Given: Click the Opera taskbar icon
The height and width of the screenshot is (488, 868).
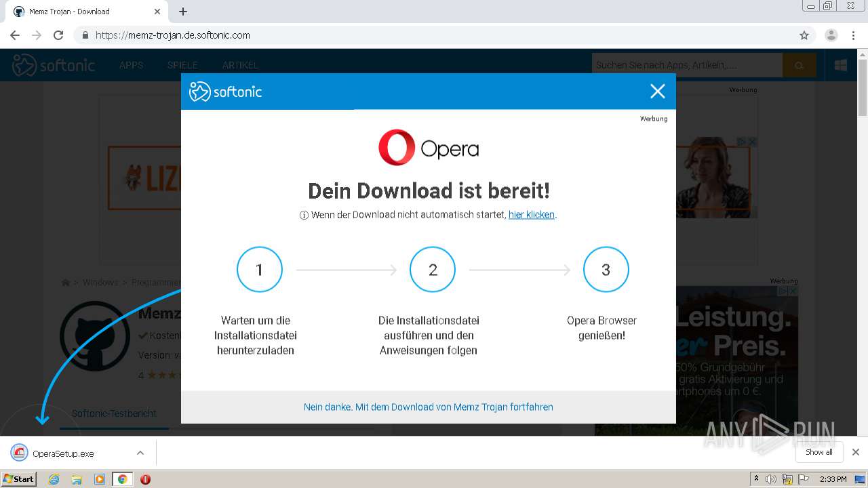Looking at the screenshot, I should pos(145,479).
